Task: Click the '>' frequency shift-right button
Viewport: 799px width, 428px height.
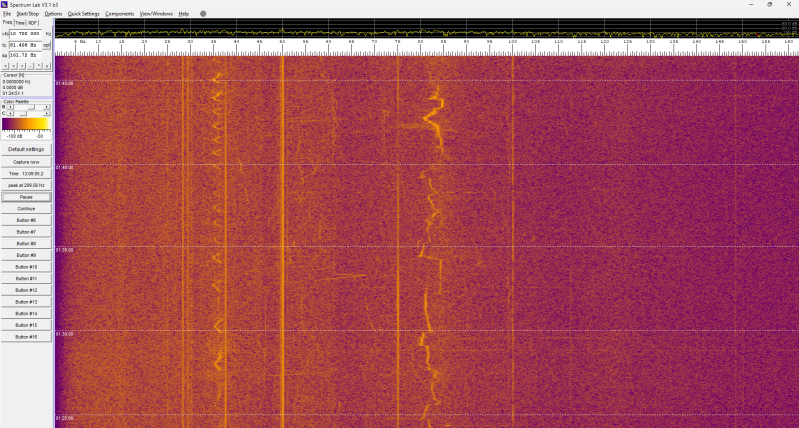Action: click(14, 66)
